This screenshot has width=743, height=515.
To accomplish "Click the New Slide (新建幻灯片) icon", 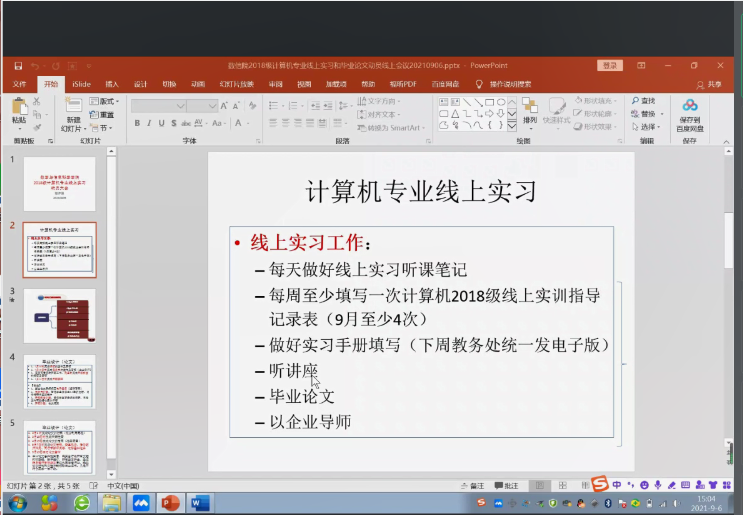I will (x=72, y=107).
